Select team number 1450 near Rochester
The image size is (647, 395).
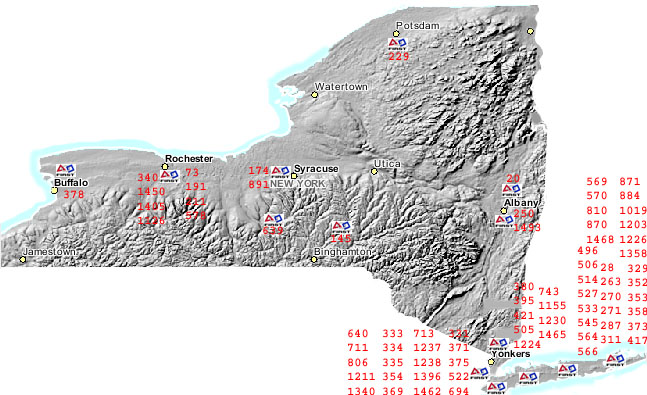tap(151, 192)
